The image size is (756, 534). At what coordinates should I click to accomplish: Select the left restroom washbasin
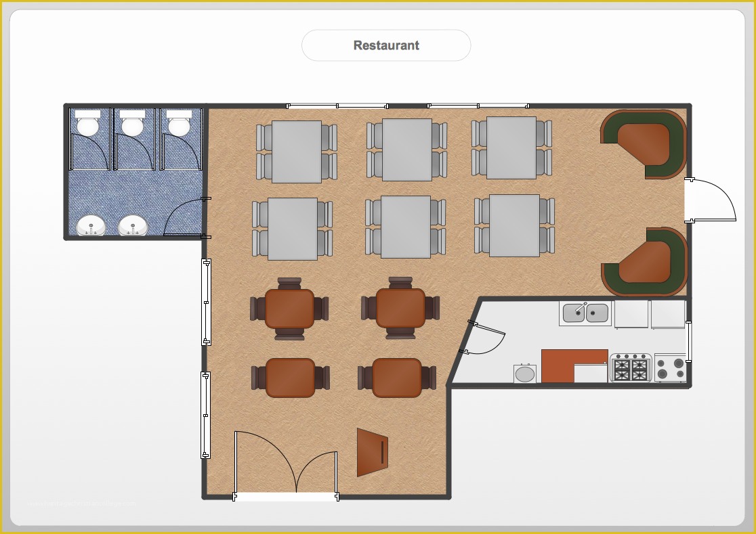[x=91, y=225]
